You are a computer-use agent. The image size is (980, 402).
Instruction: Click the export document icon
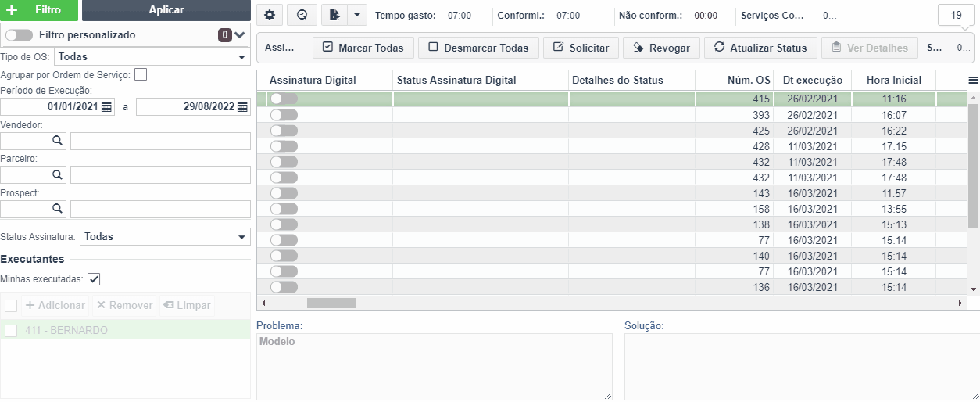point(334,15)
